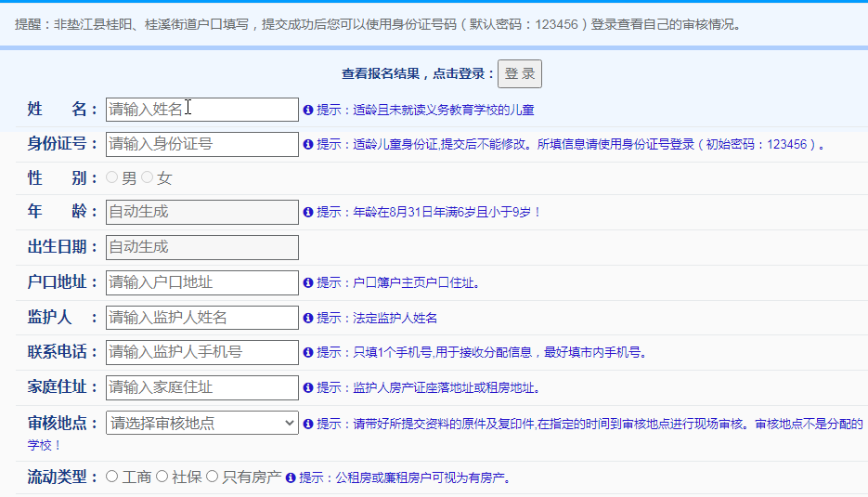Click the info icon beside 联系电话 hint
Screen dimensions: 868x497
coord(308,353)
